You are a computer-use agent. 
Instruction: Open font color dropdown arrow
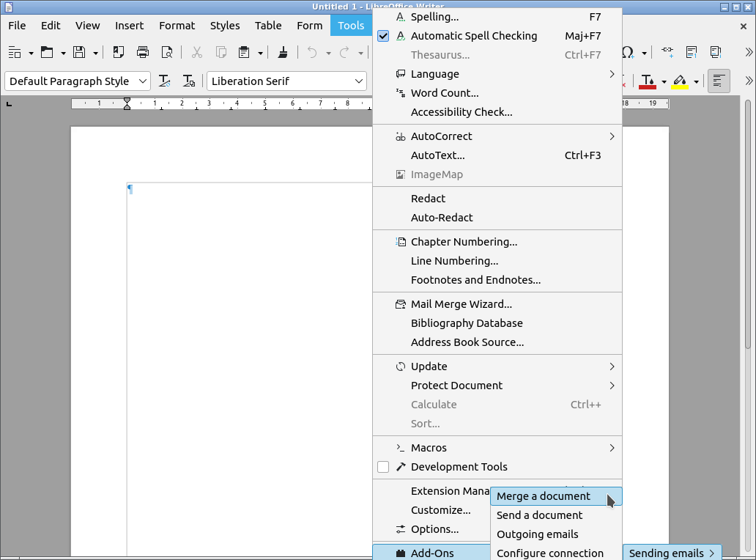664,82
